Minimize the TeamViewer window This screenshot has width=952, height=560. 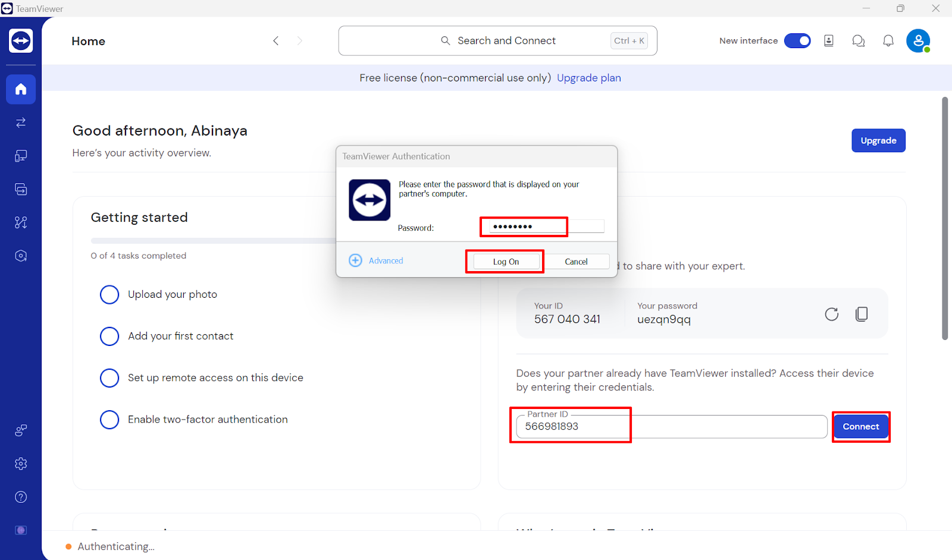point(866,8)
